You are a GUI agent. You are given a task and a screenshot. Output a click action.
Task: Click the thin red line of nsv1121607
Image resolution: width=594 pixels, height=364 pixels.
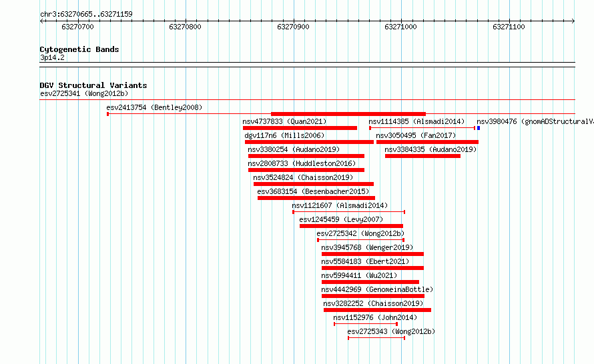click(349, 212)
